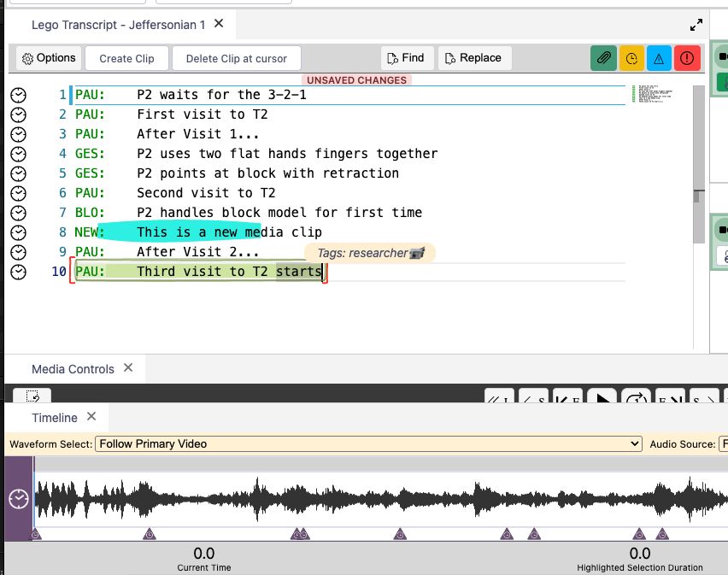Open the Waveform Select dropdown
The width and height of the screenshot is (728, 575).
(368, 443)
